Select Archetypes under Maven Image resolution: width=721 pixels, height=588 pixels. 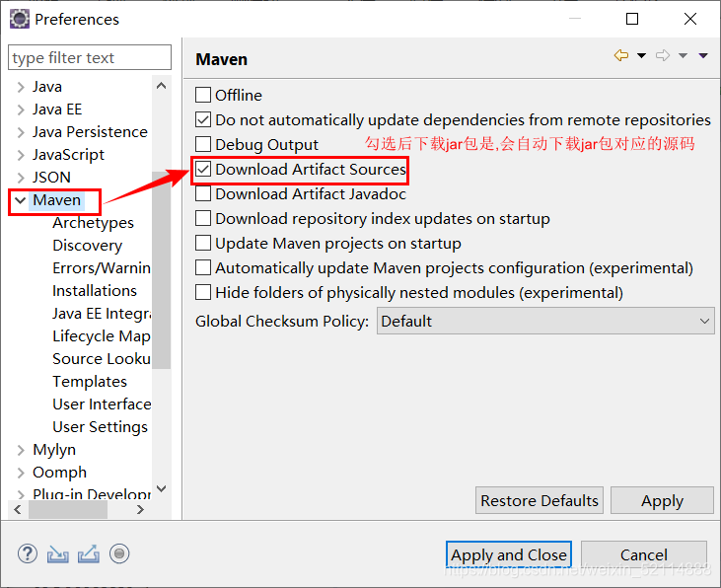93,223
